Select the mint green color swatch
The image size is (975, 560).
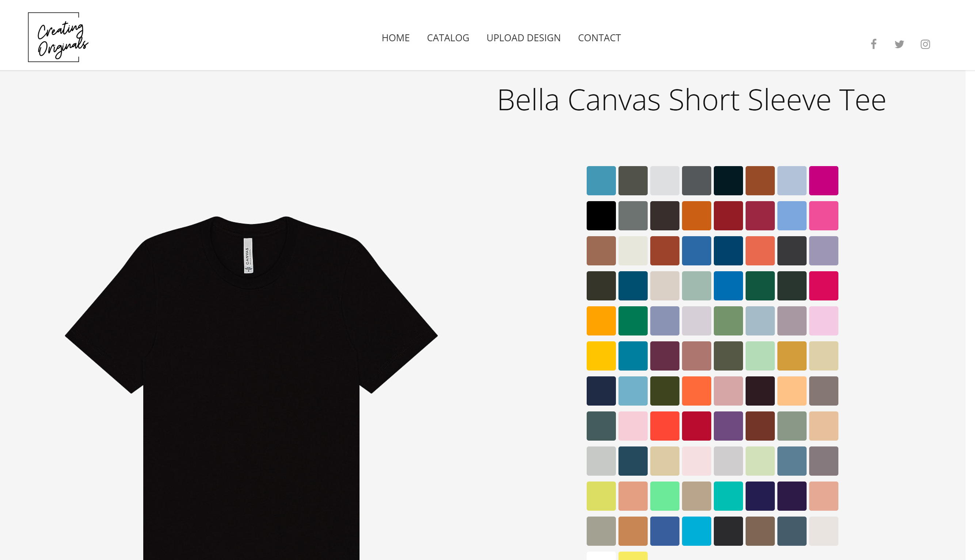[664, 496]
